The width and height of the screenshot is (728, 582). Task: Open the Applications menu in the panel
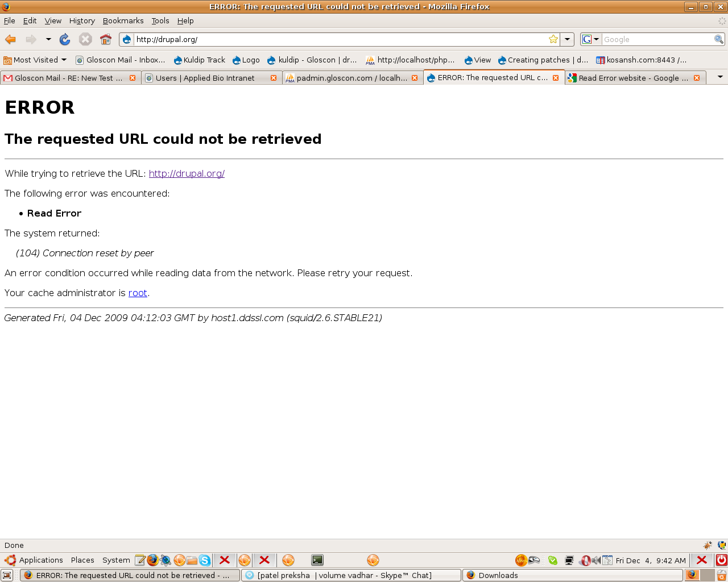34,560
